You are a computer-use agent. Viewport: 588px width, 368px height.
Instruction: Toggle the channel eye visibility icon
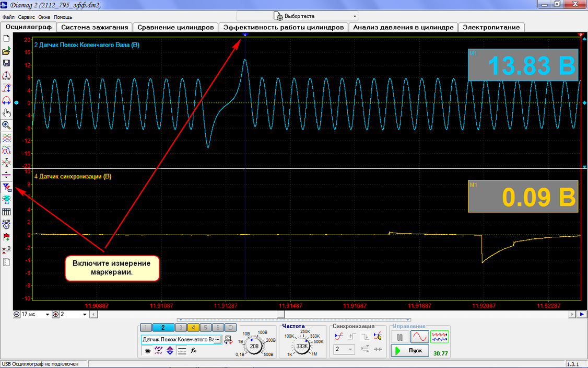[148, 351]
